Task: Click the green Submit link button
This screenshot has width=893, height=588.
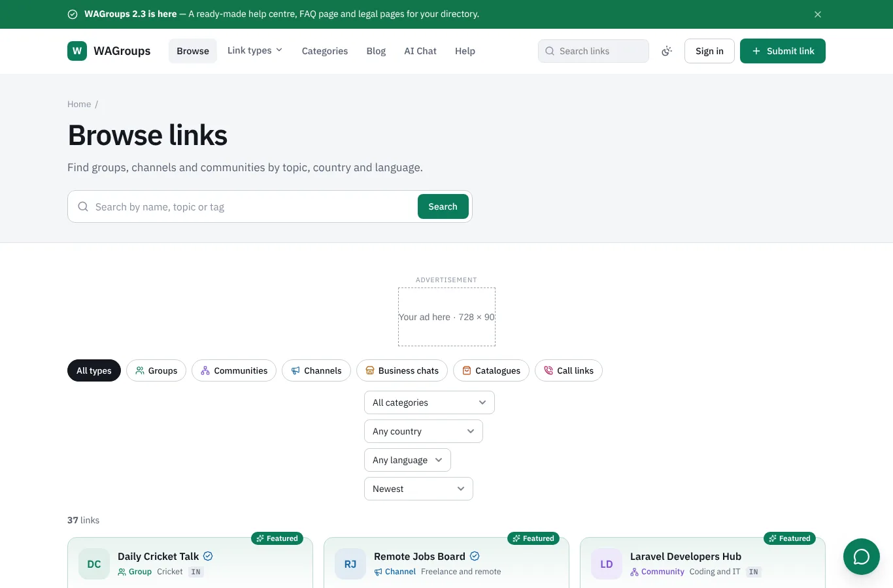Action: [783, 51]
